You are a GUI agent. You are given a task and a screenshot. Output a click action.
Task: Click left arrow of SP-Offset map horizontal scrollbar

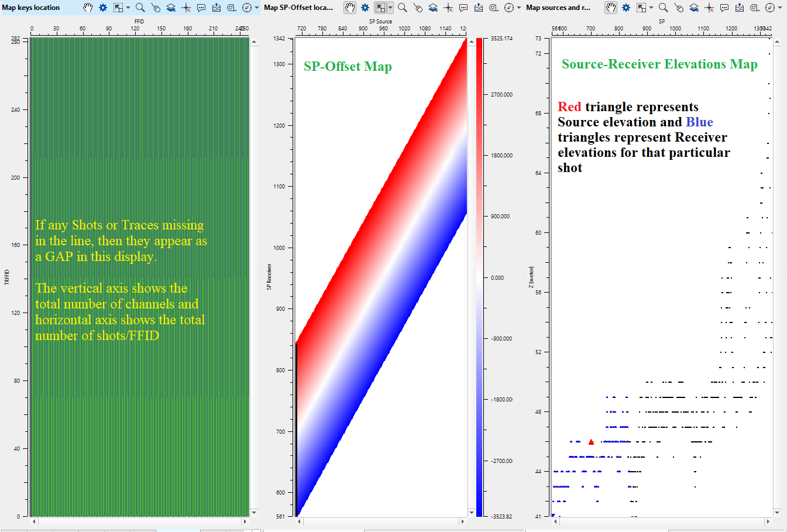[299, 521]
